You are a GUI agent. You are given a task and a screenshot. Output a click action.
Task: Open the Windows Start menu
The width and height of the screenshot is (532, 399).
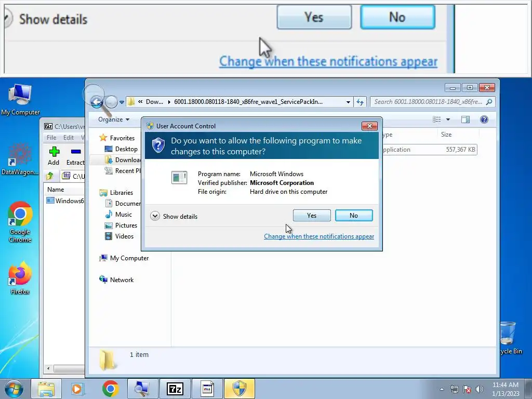(14, 389)
